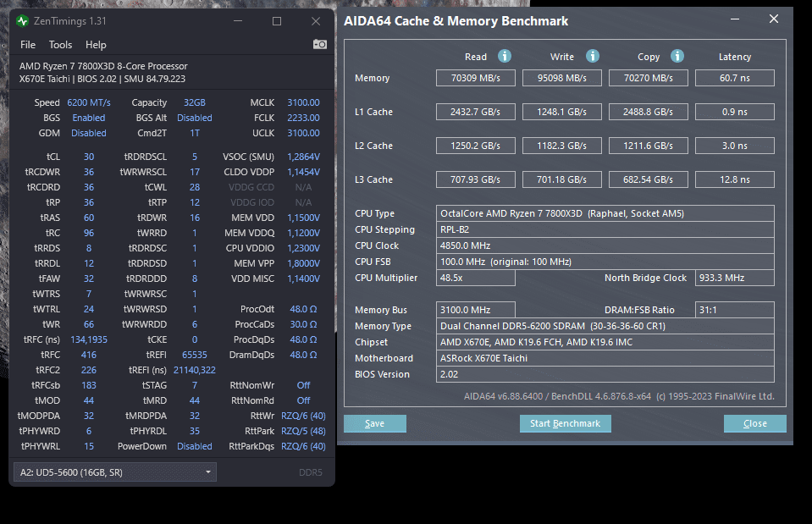This screenshot has height=524, width=812.
Task: Click the Save button in AIDA64
Action: pos(375,423)
